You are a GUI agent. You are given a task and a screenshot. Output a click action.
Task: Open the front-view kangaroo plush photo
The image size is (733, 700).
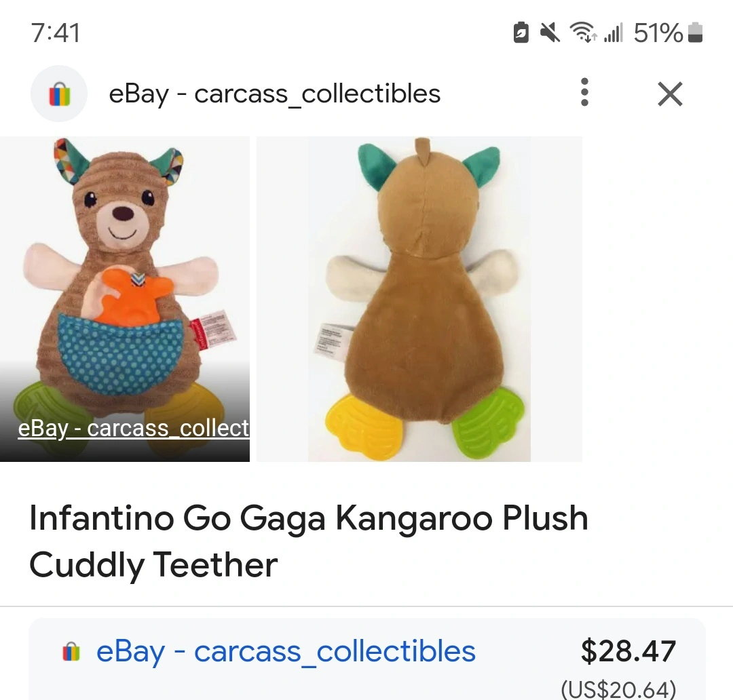[x=125, y=271]
